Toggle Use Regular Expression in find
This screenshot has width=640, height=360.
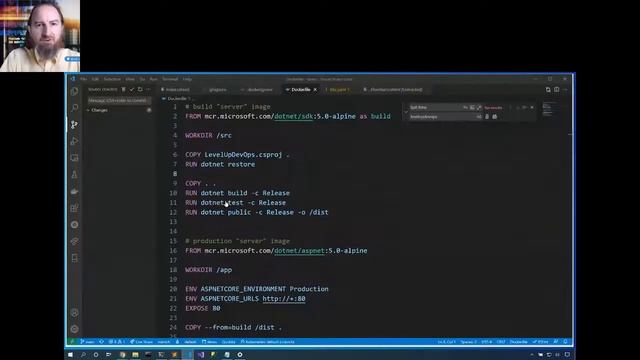click(479, 107)
